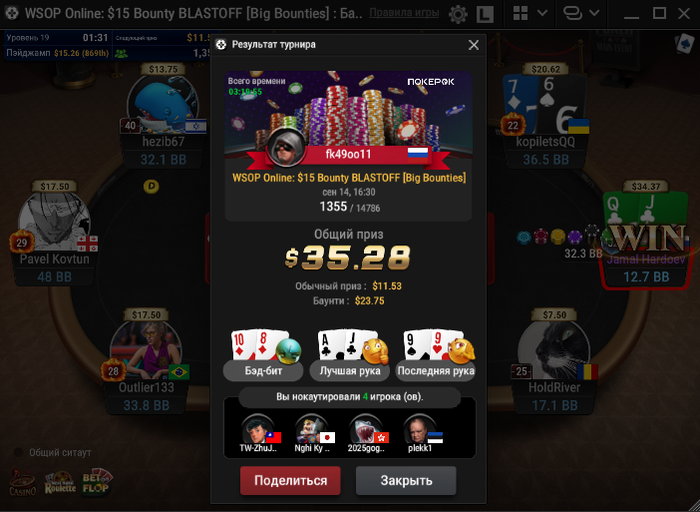Open the Roulette game icon
Screen dimensions: 700x512
point(60,483)
